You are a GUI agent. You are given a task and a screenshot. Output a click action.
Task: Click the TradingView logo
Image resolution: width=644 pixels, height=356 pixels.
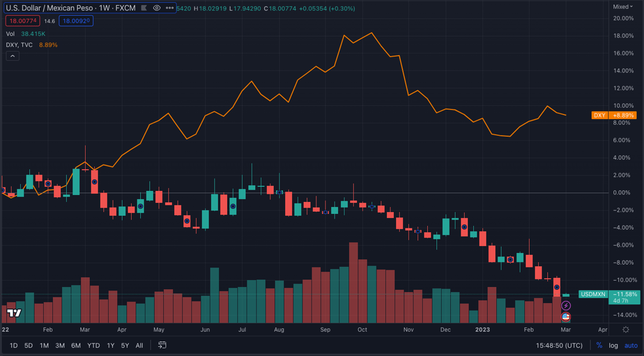point(14,313)
